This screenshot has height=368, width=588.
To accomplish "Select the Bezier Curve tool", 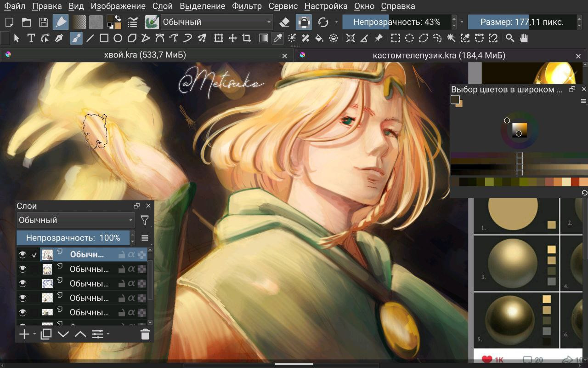I will [x=160, y=38].
